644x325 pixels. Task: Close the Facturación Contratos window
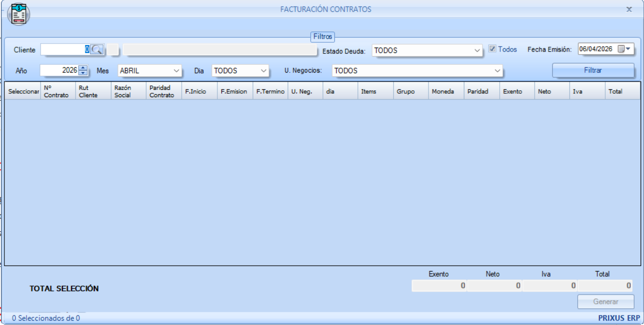click(x=629, y=9)
